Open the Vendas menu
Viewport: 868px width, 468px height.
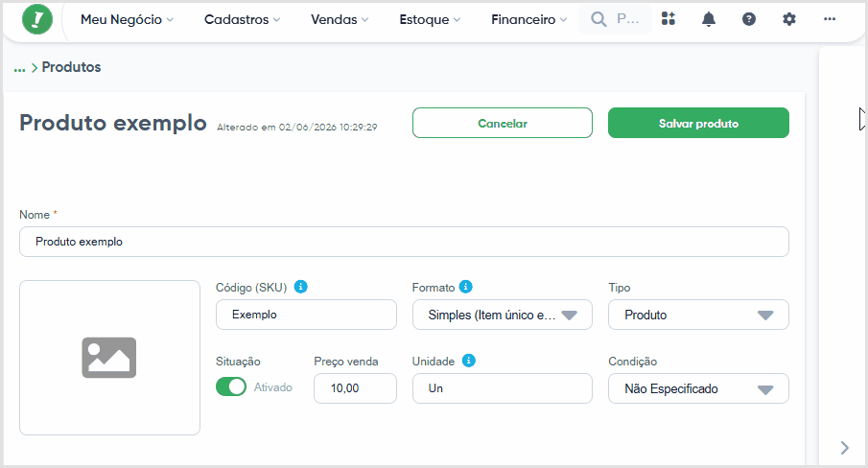point(340,19)
